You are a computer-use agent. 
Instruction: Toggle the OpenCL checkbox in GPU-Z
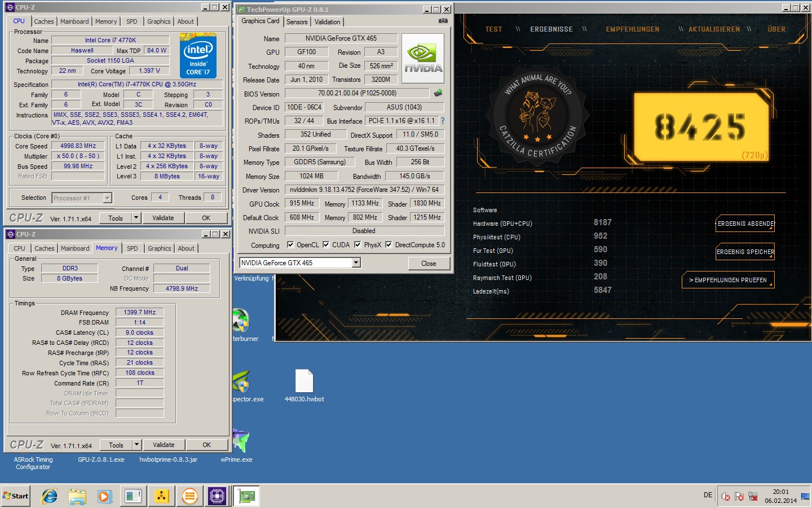[x=290, y=244]
